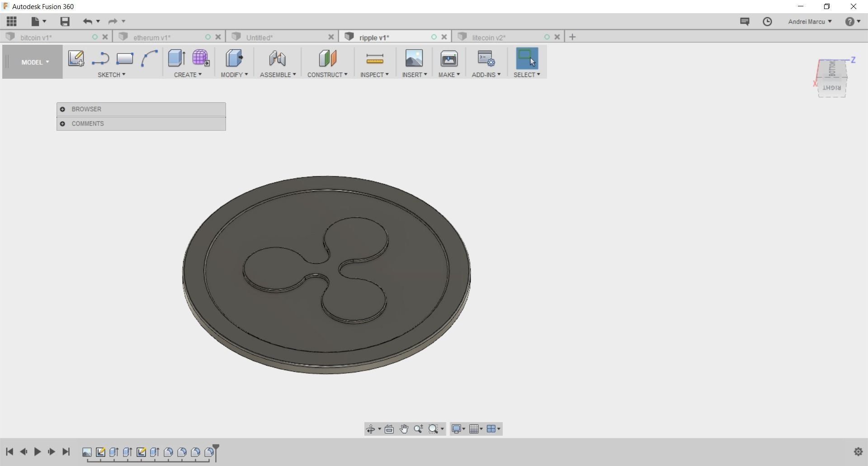The image size is (868, 466).
Task: Click the Look At tool
Action: [389, 429]
